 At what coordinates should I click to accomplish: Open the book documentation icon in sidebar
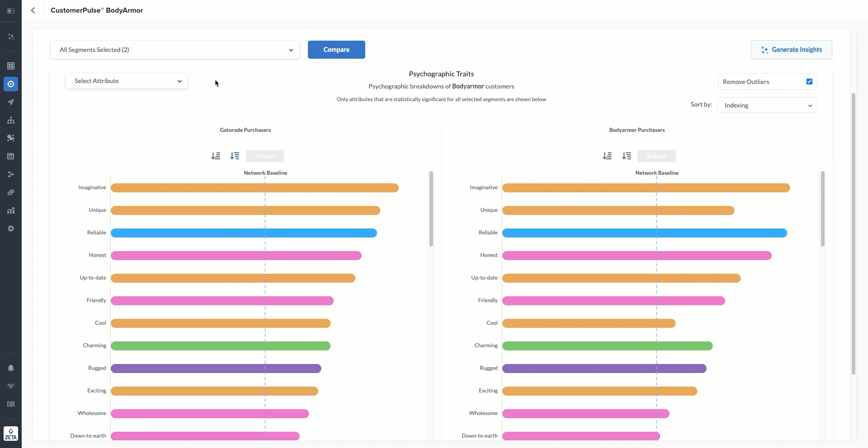(11, 404)
